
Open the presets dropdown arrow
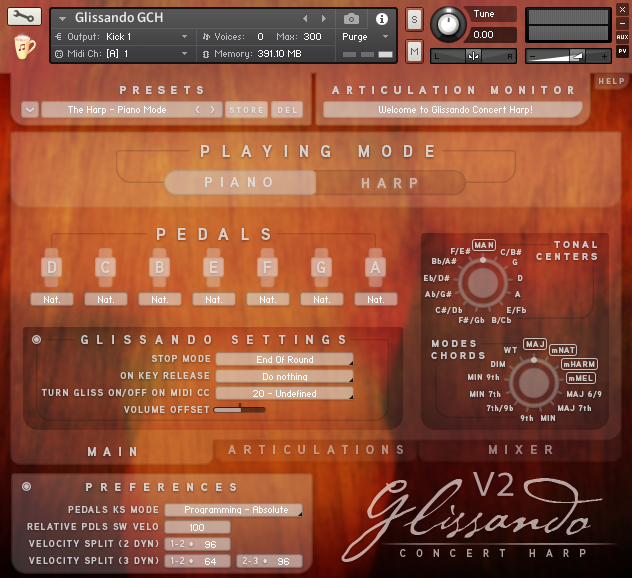coord(30,110)
